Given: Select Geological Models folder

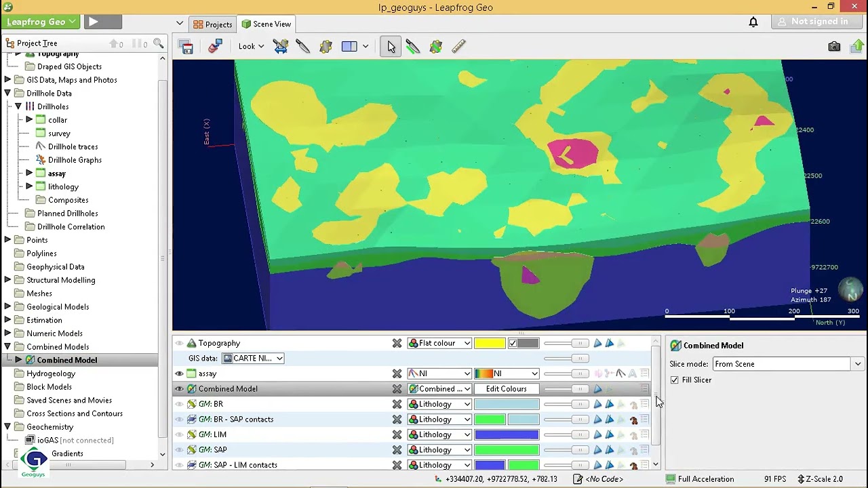Looking at the screenshot, I should coord(58,307).
